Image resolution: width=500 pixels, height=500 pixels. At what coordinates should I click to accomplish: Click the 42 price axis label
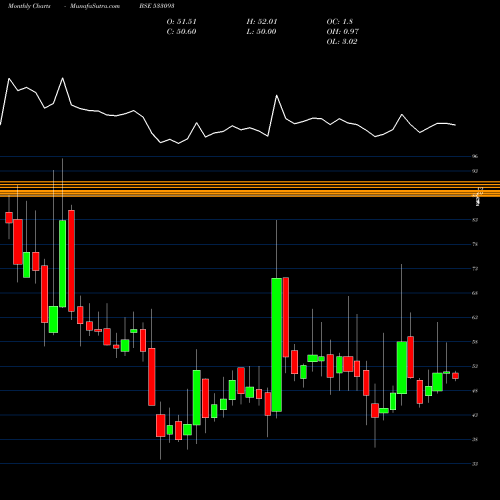tap(475, 415)
